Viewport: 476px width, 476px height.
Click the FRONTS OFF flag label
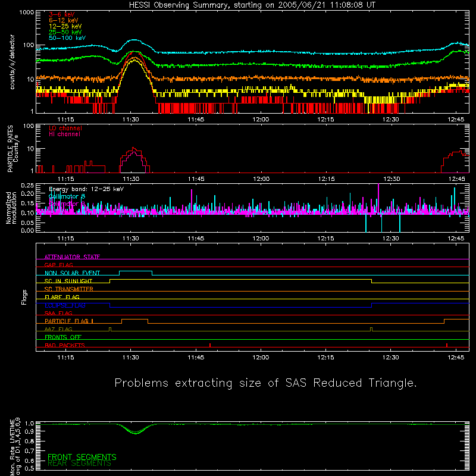point(63,337)
